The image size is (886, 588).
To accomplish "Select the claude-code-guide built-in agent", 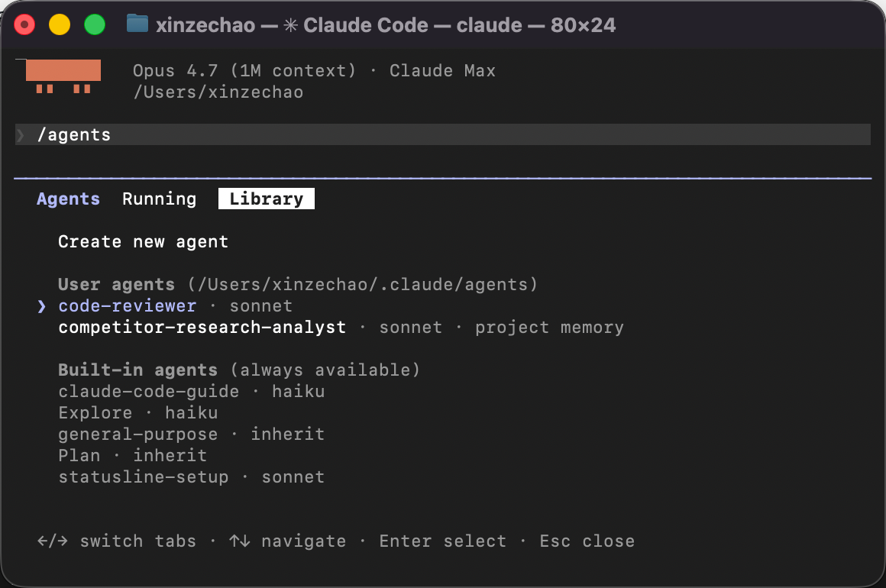I will tap(149, 392).
